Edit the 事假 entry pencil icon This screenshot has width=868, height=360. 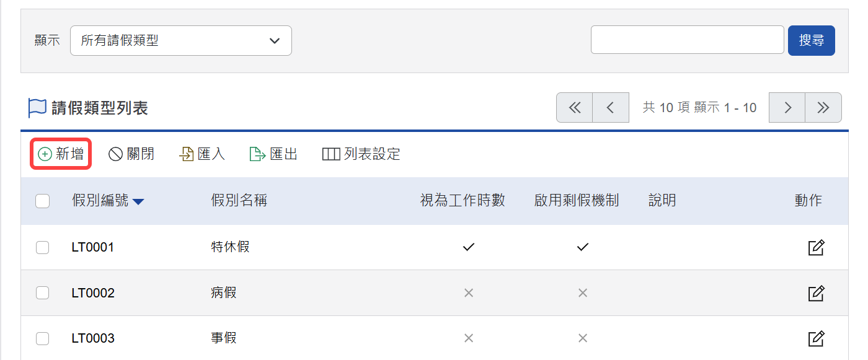(x=817, y=338)
